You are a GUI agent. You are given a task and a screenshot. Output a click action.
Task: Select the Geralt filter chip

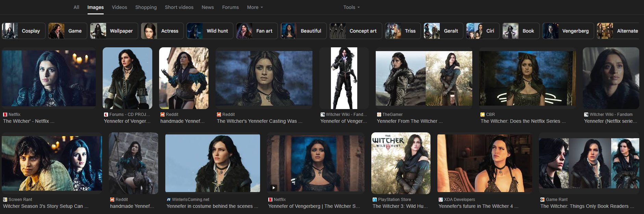tap(443, 31)
